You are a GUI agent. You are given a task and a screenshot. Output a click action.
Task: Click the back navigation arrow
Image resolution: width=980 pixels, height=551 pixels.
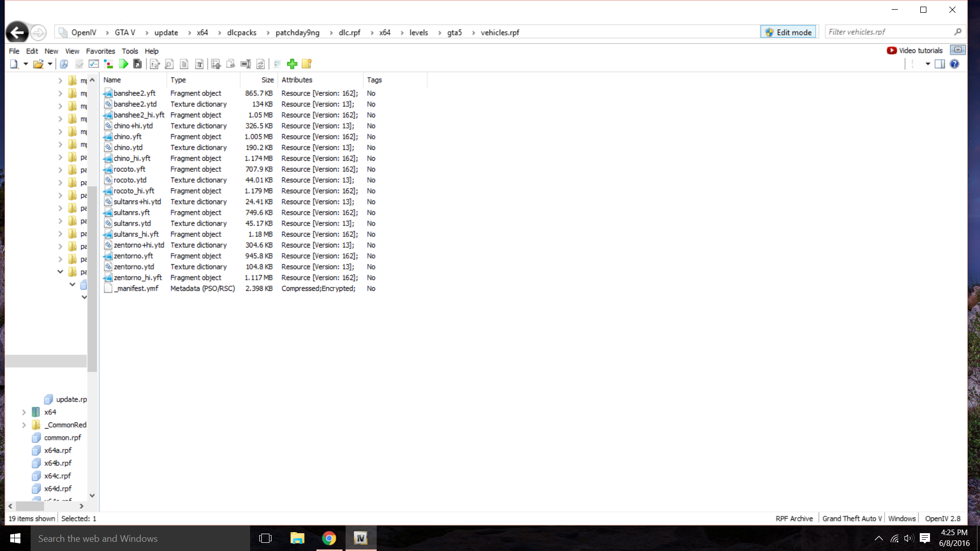[17, 33]
